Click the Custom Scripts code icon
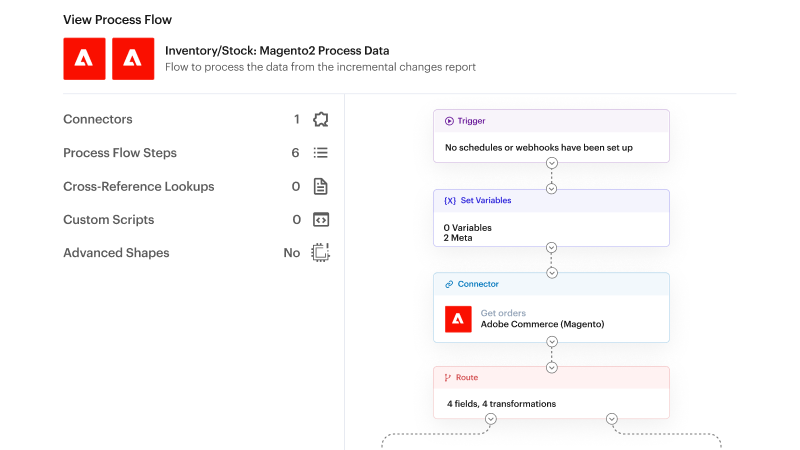The width and height of the screenshot is (800, 450). (x=320, y=220)
